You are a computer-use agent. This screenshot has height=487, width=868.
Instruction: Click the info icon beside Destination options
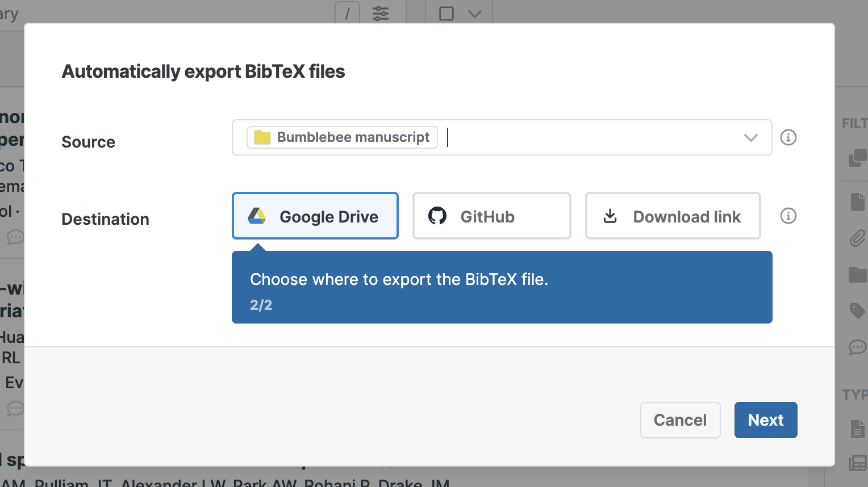coord(788,216)
